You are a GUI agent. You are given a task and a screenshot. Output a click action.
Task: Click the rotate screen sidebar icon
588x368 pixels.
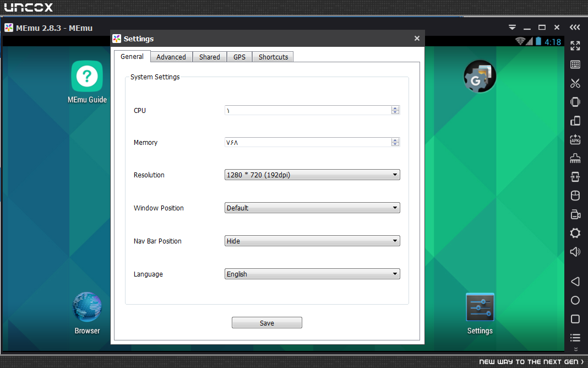coord(575,121)
